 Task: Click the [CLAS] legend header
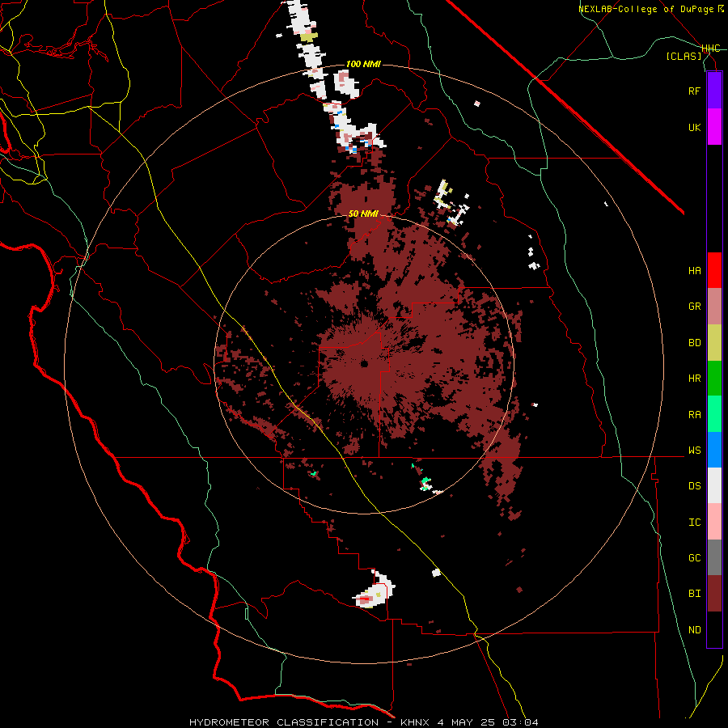684,57
